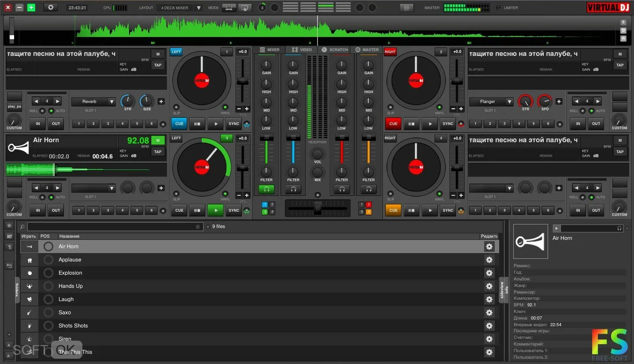Click gear icon for Air Horn row
Image resolution: width=634 pixels, height=364 pixels.
[489, 246]
